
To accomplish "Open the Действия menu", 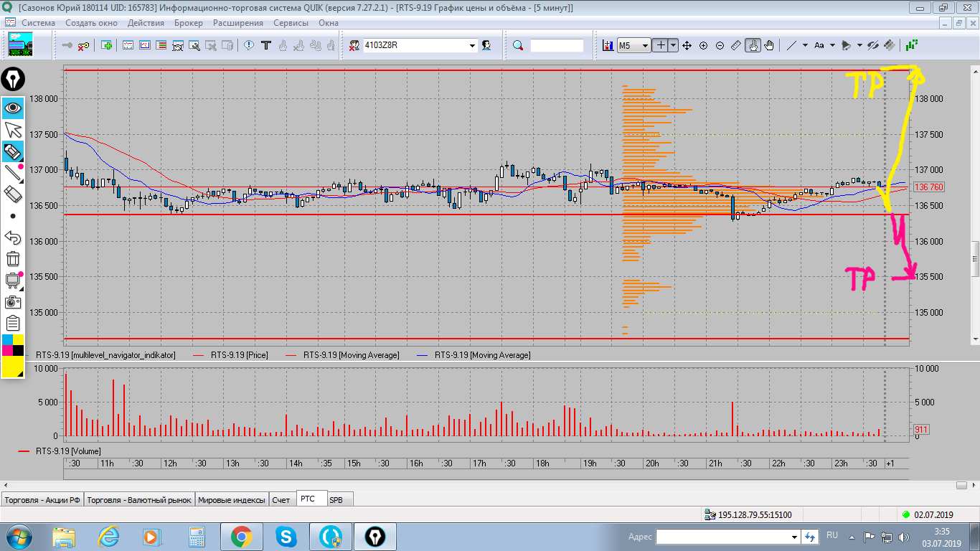I will click(x=146, y=22).
